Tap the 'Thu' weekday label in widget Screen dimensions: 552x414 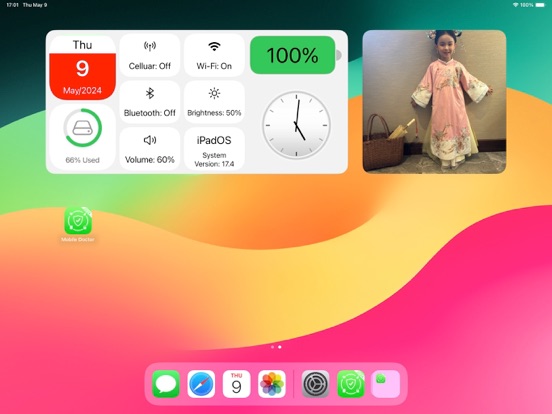[82, 45]
